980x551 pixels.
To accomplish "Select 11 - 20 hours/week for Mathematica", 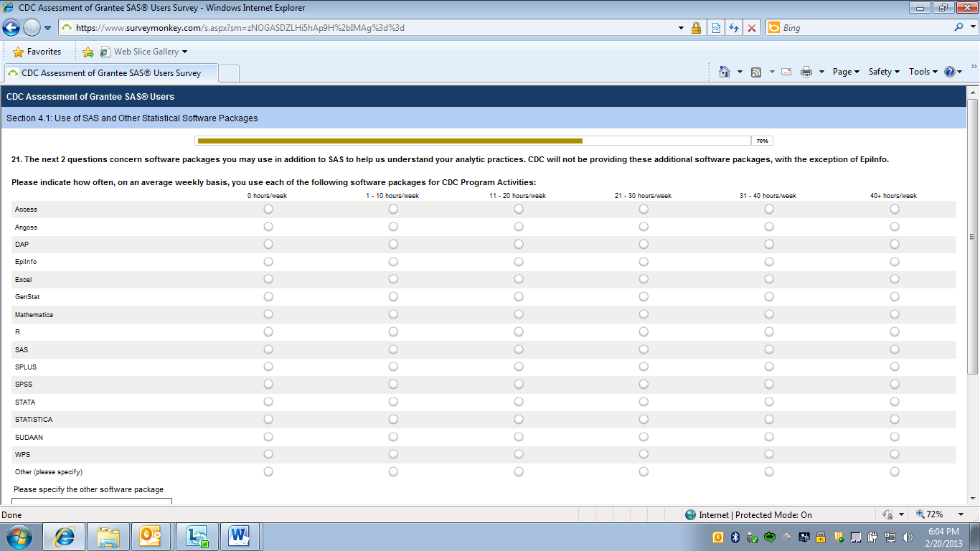I will (519, 314).
